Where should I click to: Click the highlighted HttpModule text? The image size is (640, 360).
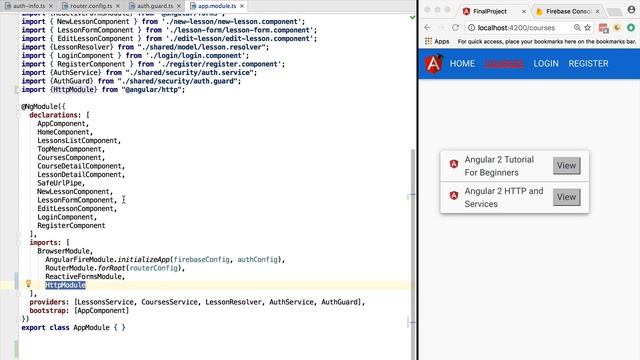(65, 285)
